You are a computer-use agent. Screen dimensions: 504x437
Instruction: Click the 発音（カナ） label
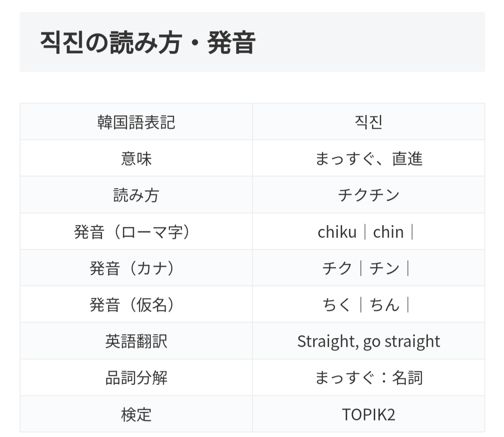tap(136, 268)
